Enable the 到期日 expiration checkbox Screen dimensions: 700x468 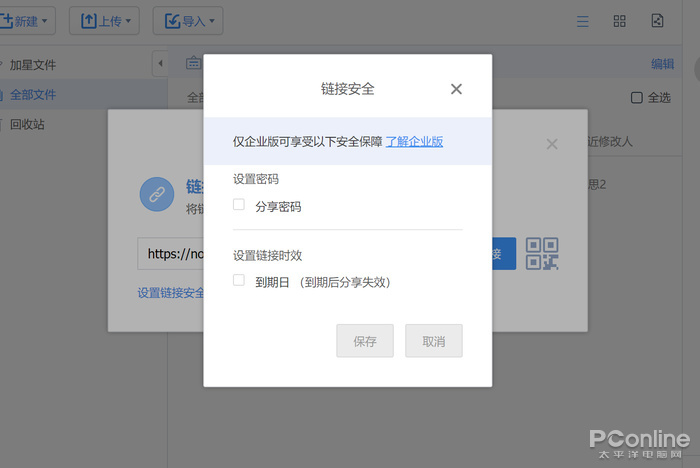[239, 281]
